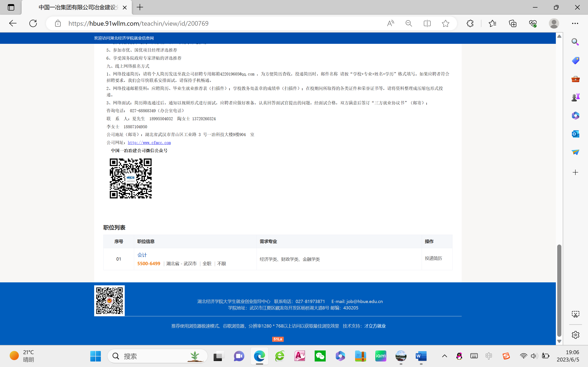Viewport: 588px width, 367px height.
Task: Open browser essentials heart icon
Action: [x=533, y=23]
